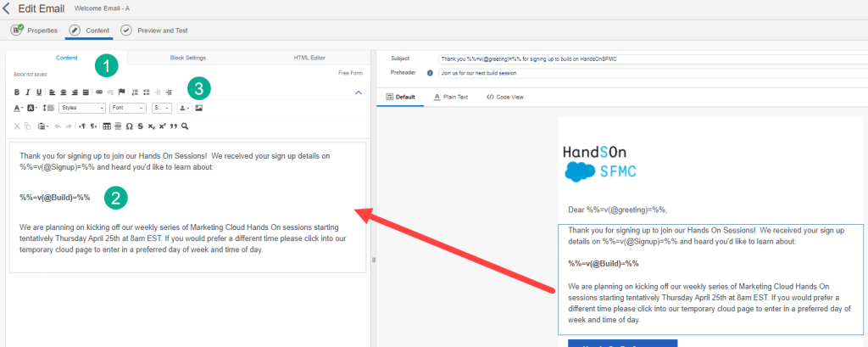Toggle bold formatting in the editor toolbar
Screen dimensions: 868x347
pyautogui.click(x=17, y=92)
